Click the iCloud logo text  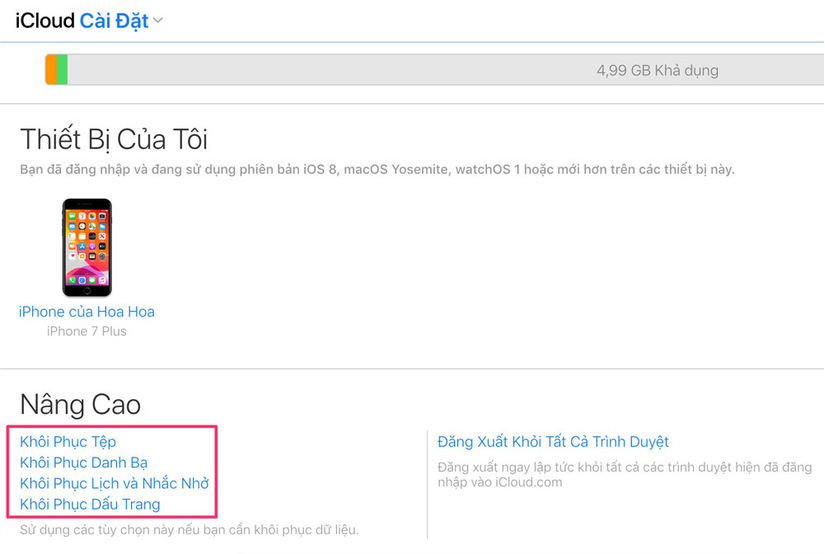coord(45,20)
